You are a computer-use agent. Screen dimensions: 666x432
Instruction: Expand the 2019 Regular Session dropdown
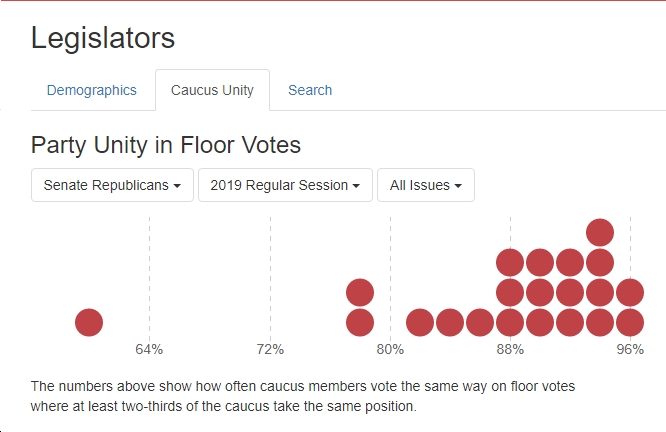[x=285, y=185]
